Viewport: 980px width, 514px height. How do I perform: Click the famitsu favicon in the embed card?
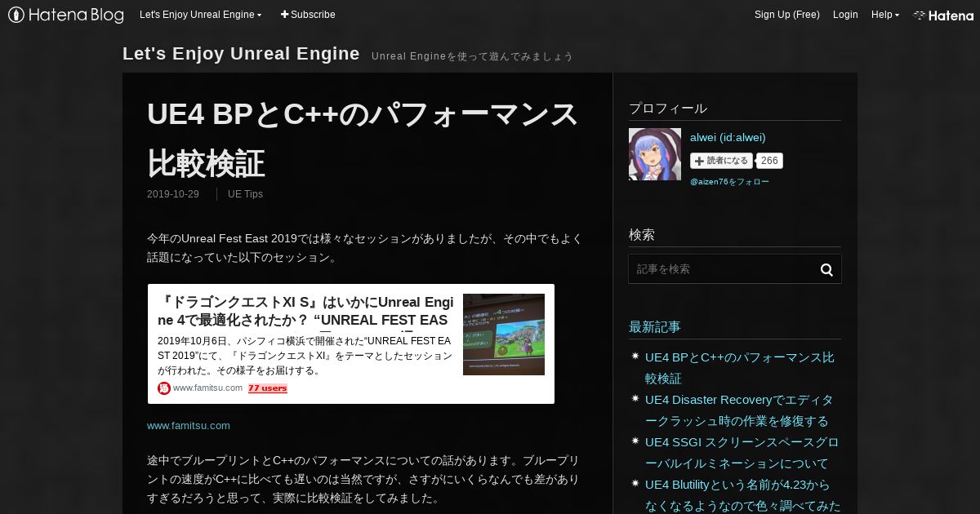coord(164,388)
